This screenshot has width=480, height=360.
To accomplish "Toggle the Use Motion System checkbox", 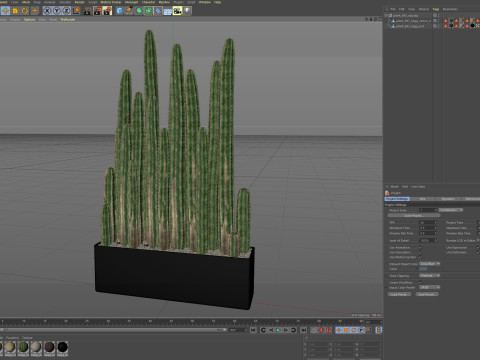I will 420,257.
